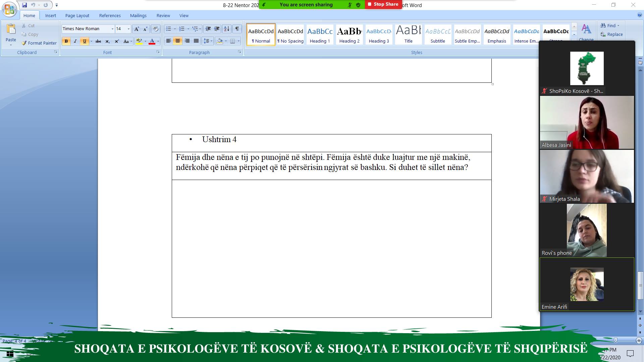Decrease paragraph indent
This screenshot has width=644, height=362.
tap(208, 29)
